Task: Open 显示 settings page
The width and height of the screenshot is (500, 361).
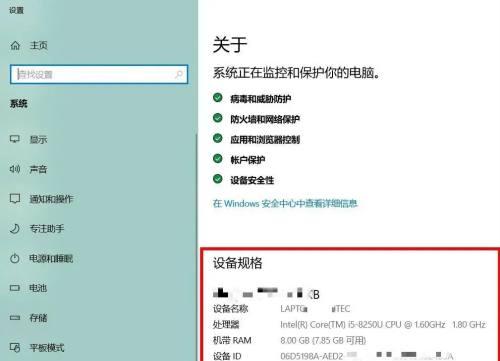Action: click(38, 139)
